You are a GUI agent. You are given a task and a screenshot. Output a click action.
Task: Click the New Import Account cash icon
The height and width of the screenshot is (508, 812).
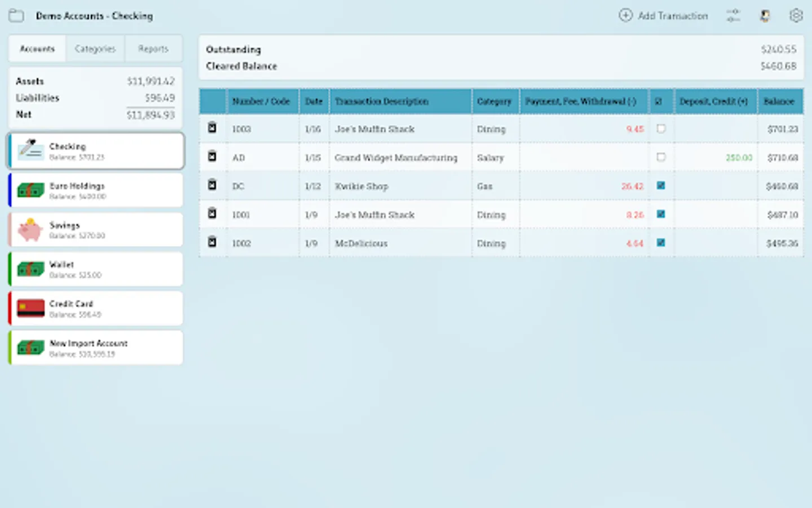point(30,348)
